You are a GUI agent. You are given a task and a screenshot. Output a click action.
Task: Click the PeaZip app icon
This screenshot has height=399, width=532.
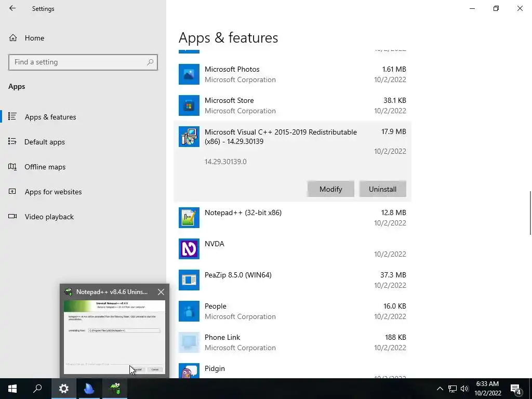(x=189, y=280)
